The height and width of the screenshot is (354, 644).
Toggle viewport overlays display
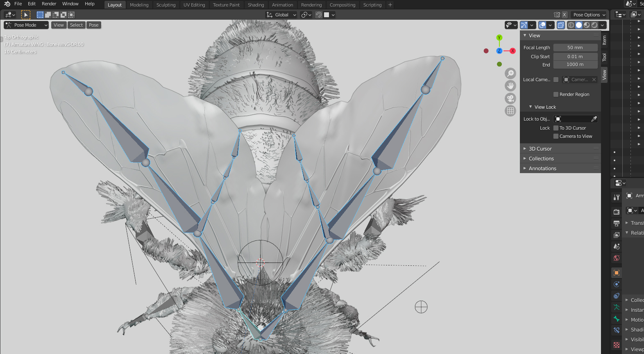[542, 25]
